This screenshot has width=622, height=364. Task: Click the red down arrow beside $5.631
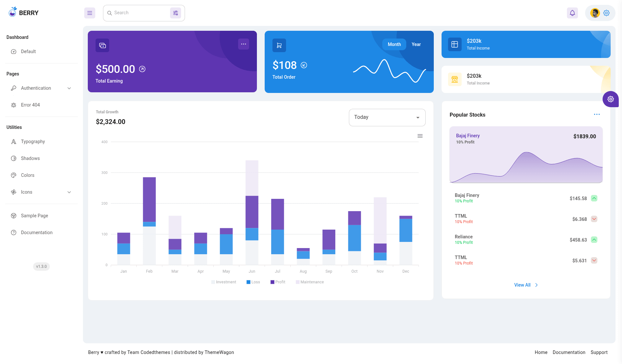click(594, 260)
